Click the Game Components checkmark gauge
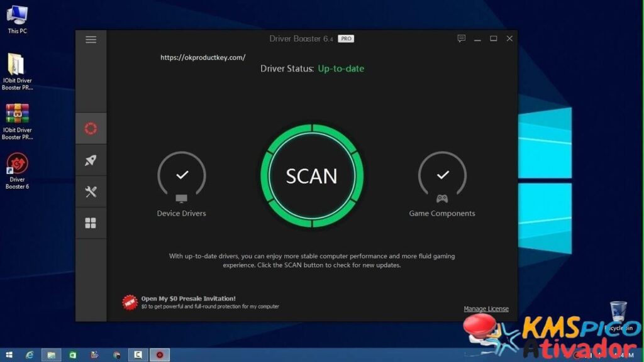 tap(442, 175)
